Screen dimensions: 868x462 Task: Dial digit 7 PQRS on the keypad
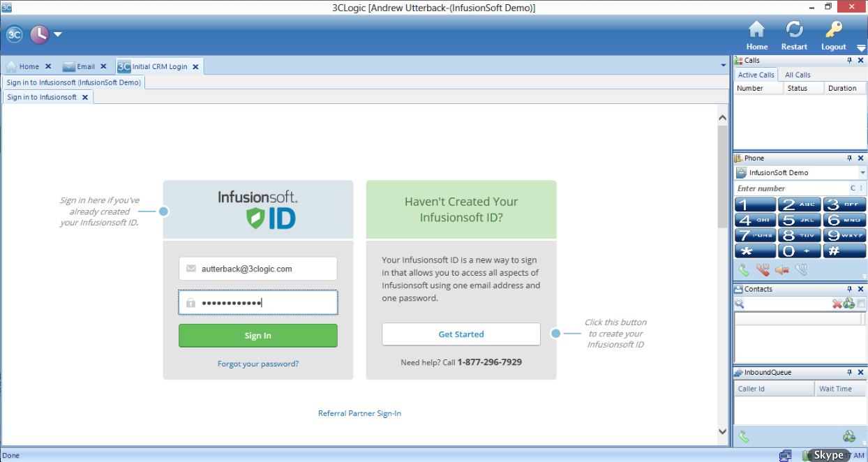(756, 235)
